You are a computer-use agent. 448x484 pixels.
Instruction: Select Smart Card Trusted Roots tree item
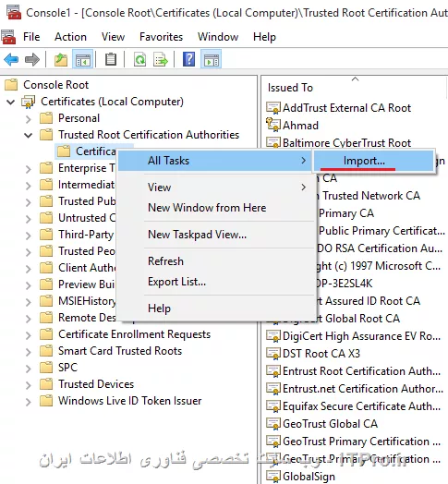(120, 351)
